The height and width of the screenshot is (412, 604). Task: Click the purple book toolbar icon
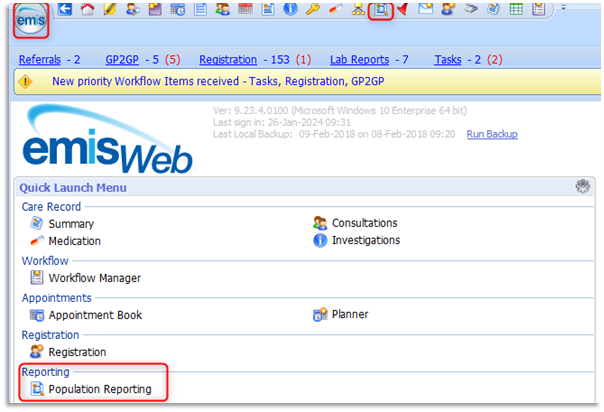click(x=155, y=9)
